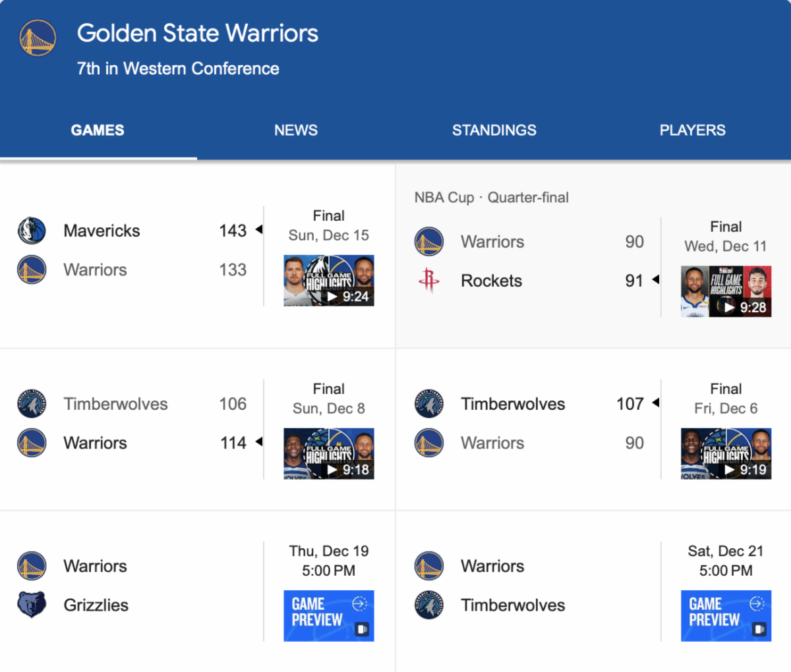Click the Golden State Warriors title
The image size is (791, 672).
tap(198, 34)
